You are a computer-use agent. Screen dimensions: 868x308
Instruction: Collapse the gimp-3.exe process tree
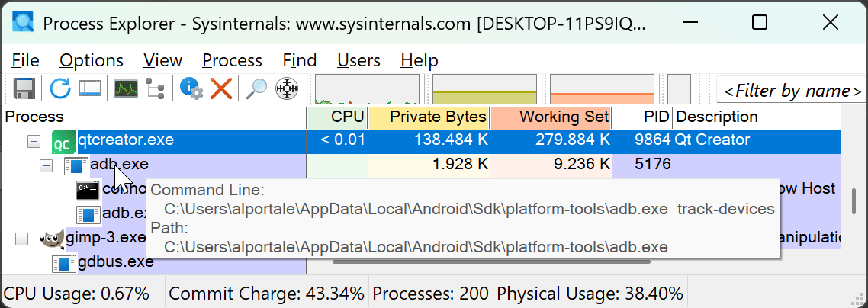pyautogui.click(x=21, y=239)
